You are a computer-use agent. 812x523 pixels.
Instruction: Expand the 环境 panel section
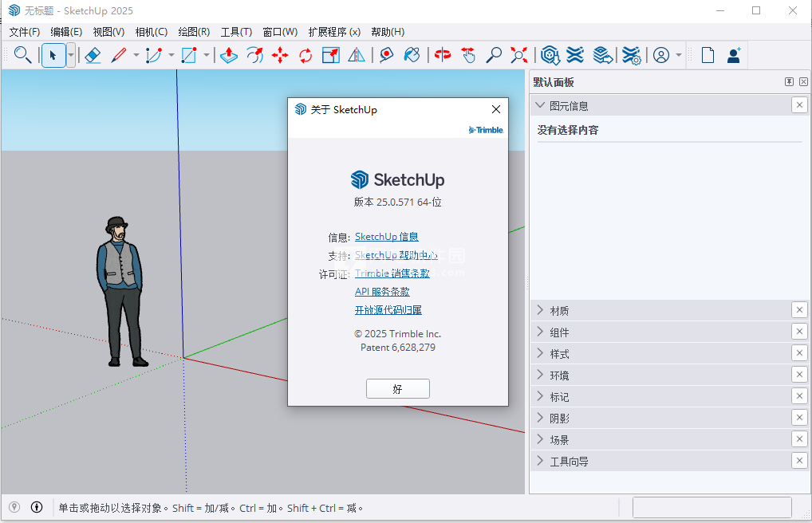[x=540, y=375]
